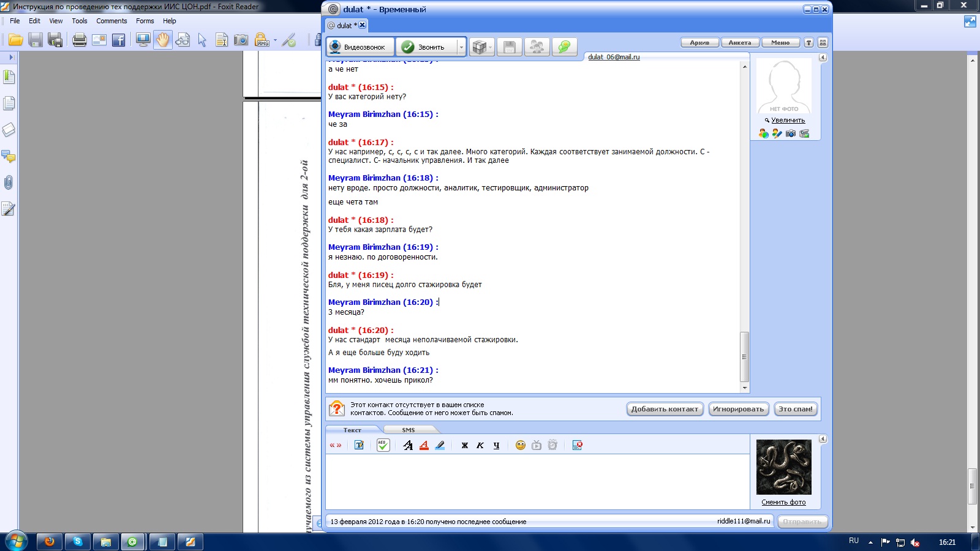
Task: Open Skype from the taskbar
Action: click(x=78, y=542)
